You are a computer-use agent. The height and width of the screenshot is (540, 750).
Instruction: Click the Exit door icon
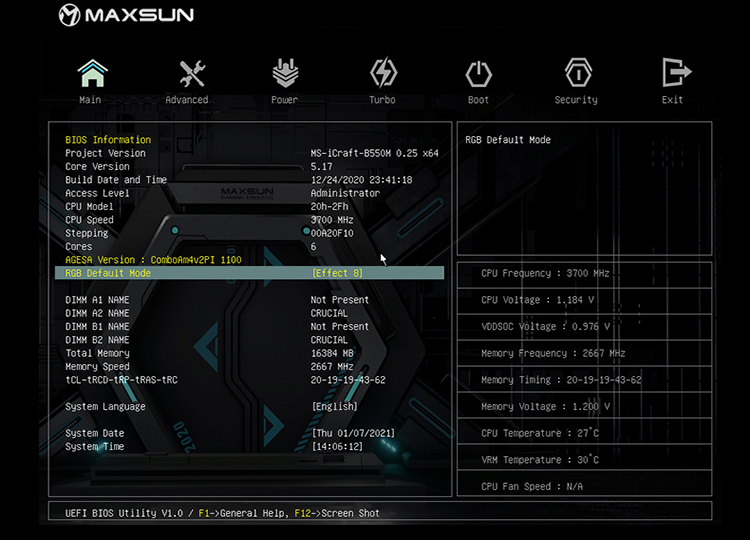(x=676, y=72)
